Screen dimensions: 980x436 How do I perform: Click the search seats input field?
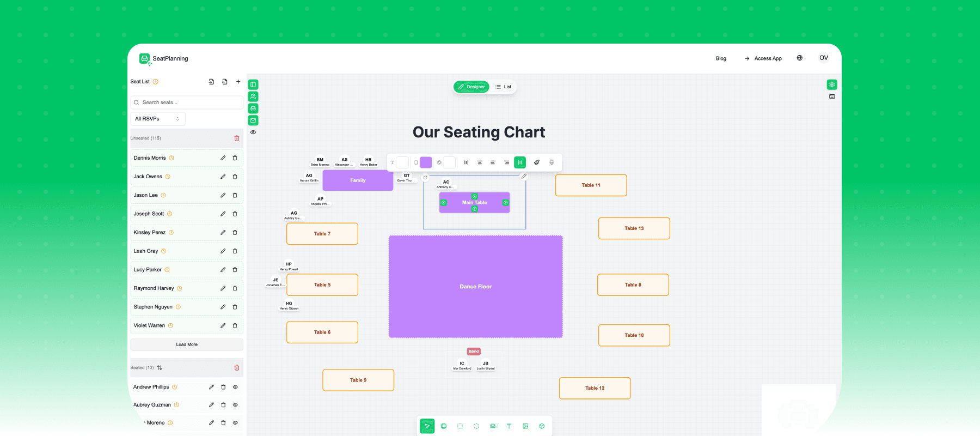coord(187,102)
